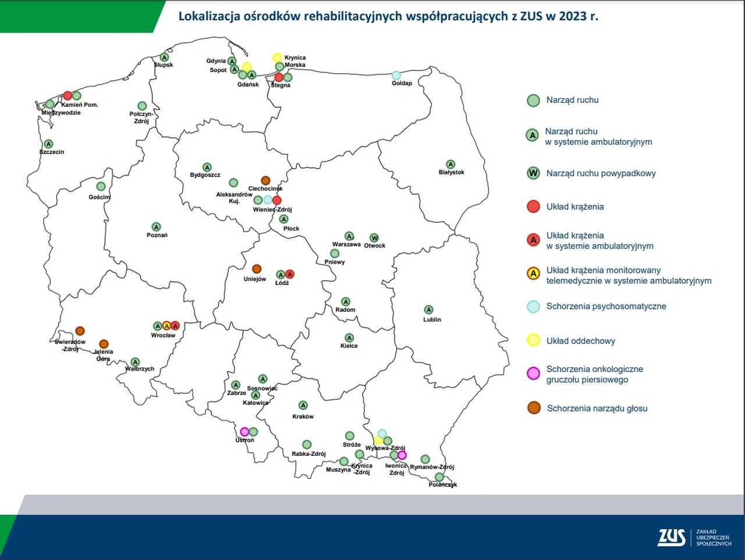Image resolution: width=745 pixels, height=560 pixels.
Task: Select the brown Uniejów marker
Action: (x=257, y=269)
